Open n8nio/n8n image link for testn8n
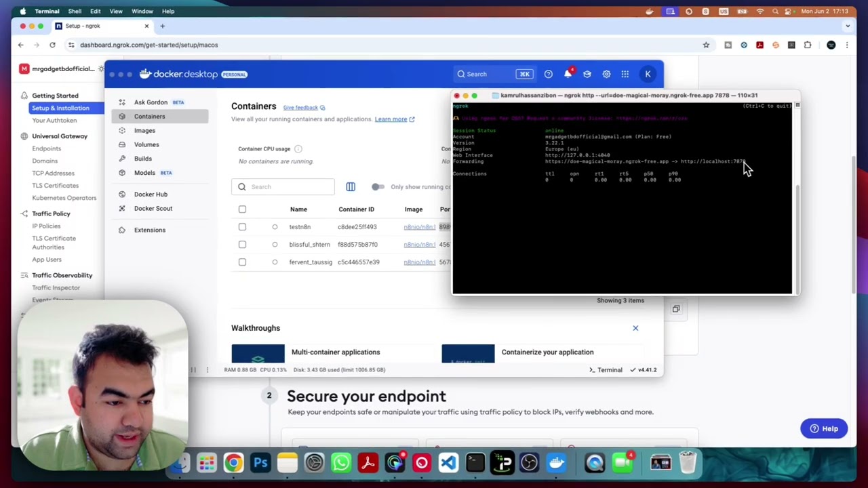The width and height of the screenshot is (868, 488). 419,227
